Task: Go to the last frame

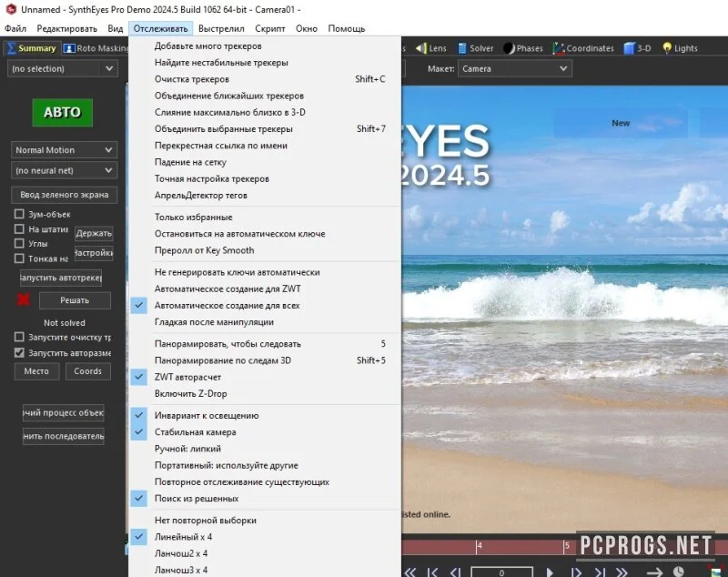Action: (x=600, y=572)
